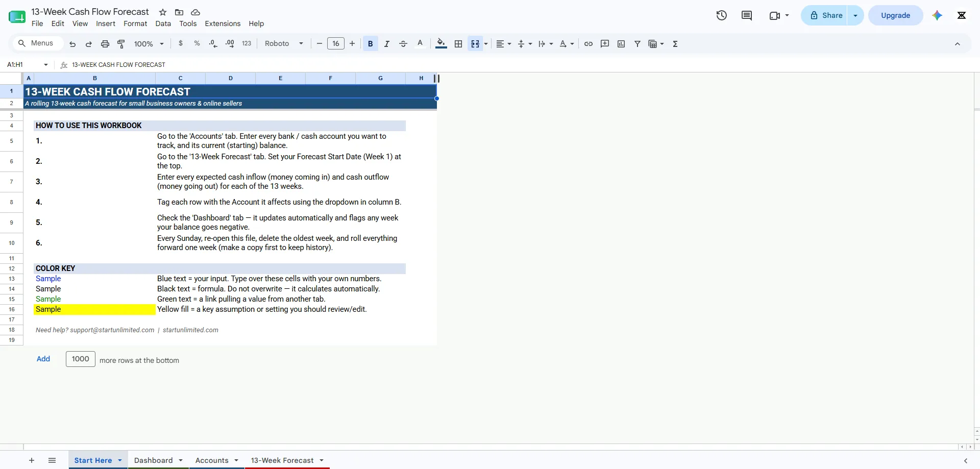Switch to the 13-Week Forecast tab
This screenshot has width=980, height=469.
click(x=282, y=460)
